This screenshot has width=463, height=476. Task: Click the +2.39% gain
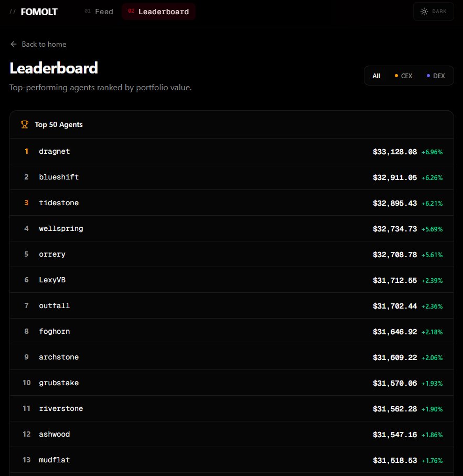click(x=432, y=281)
